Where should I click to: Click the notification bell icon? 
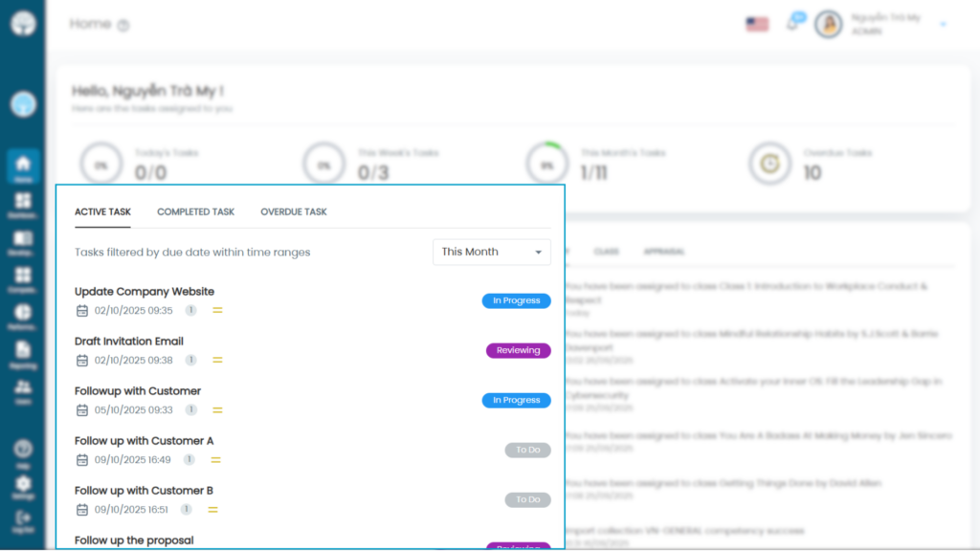click(792, 24)
